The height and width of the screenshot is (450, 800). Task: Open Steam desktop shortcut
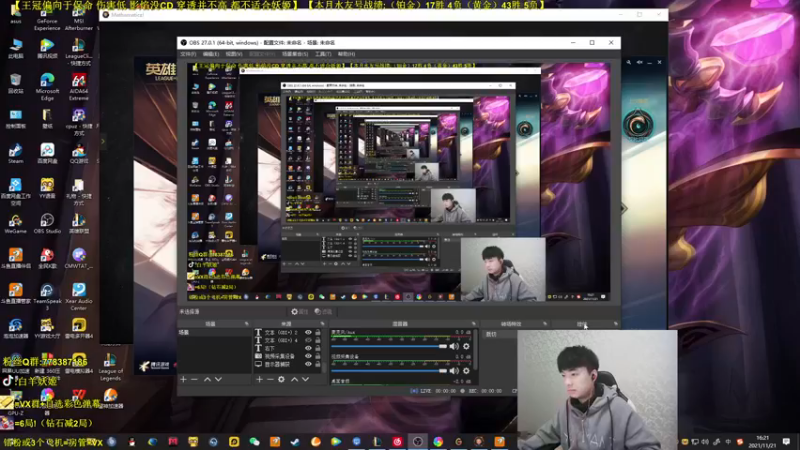click(x=15, y=153)
